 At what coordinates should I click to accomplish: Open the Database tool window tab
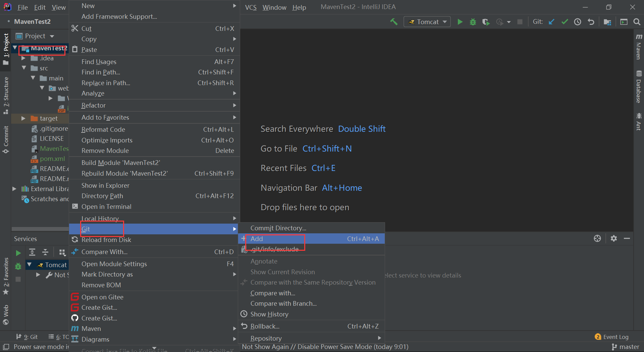pyautogui.click(x=639, y=86)
